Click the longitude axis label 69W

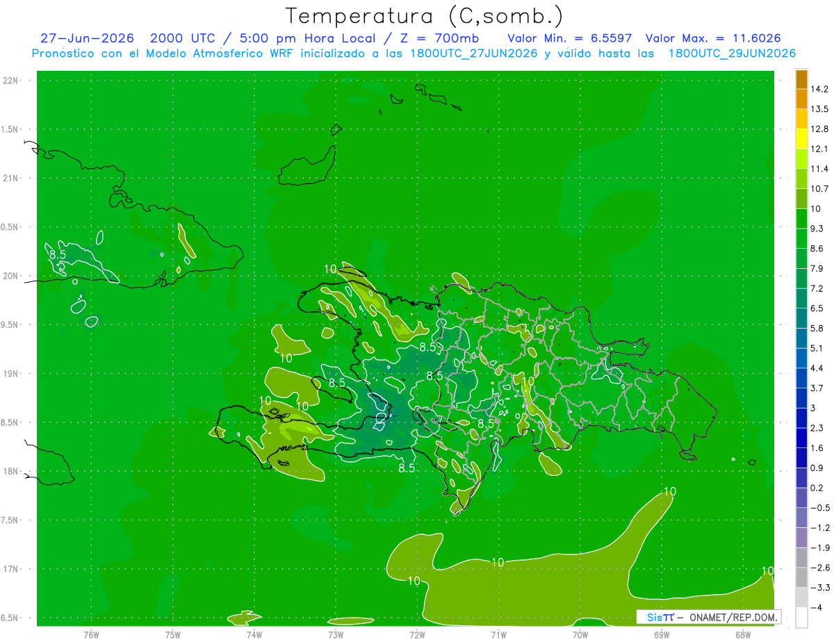(x=662, y=634)
